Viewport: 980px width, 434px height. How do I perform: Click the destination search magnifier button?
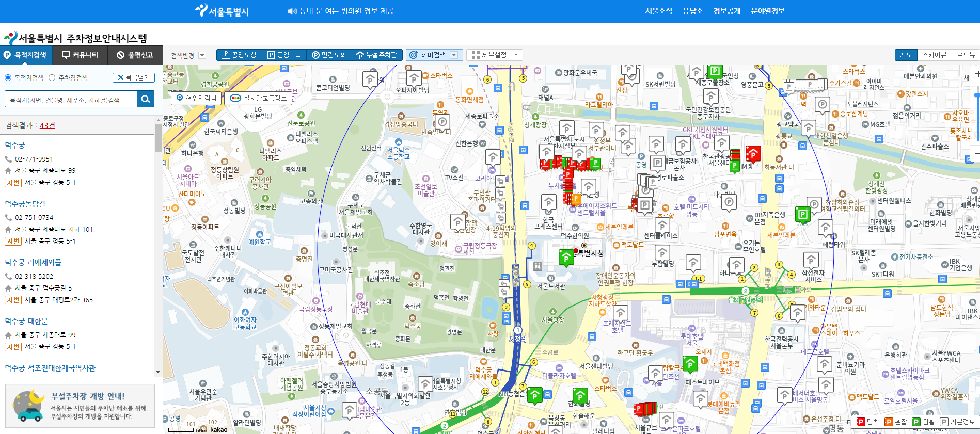coord(146,99)
